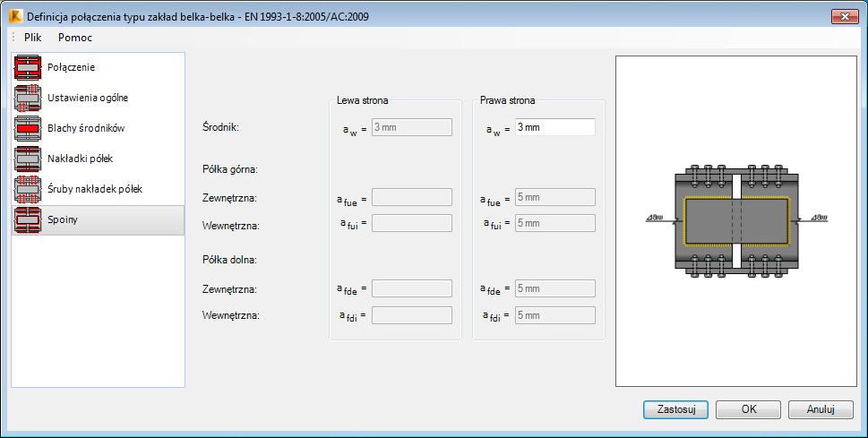
Task: Click right side a_fdi lower flange field
Action: coord(555,315)
